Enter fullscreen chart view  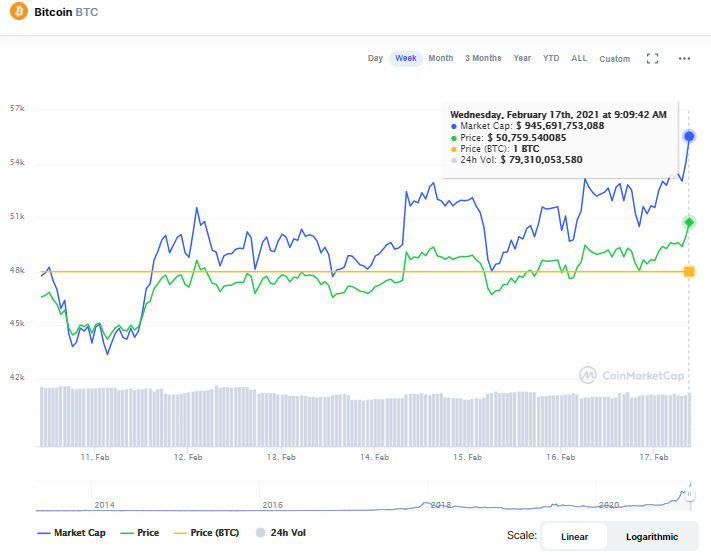(x=652, y=59)
